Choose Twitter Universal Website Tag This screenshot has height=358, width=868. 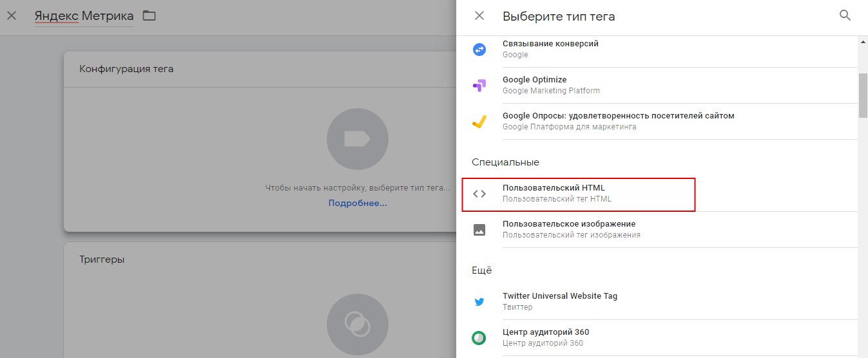(x=664, y=301)
